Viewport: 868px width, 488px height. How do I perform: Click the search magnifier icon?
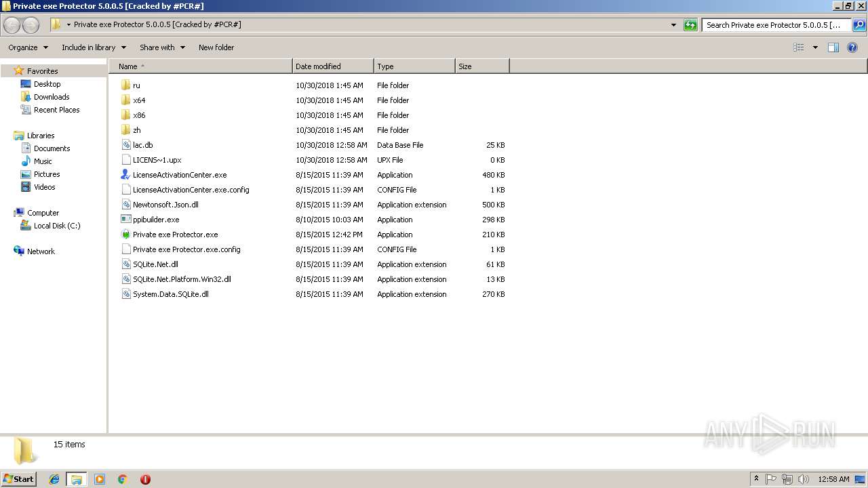859,25
